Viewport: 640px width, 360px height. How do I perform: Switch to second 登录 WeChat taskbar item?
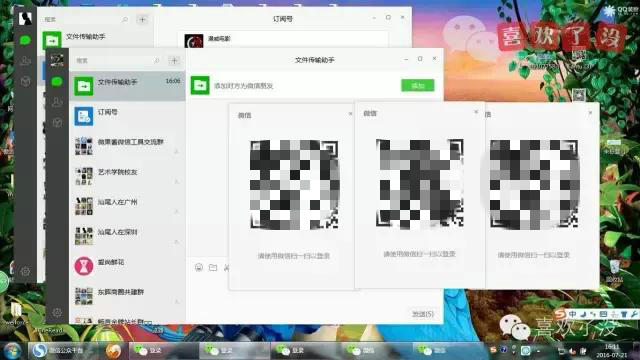tap(234, 350)
